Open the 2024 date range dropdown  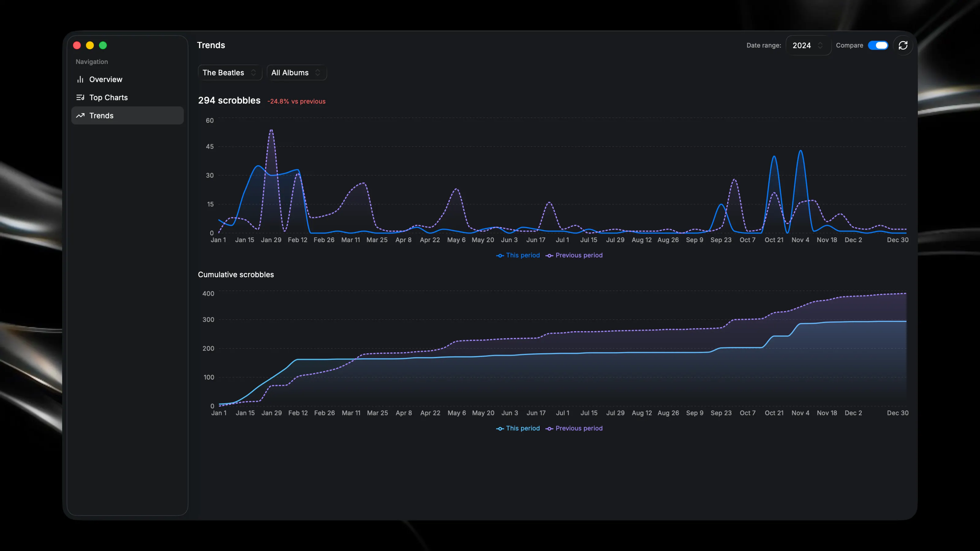point(808,45)
